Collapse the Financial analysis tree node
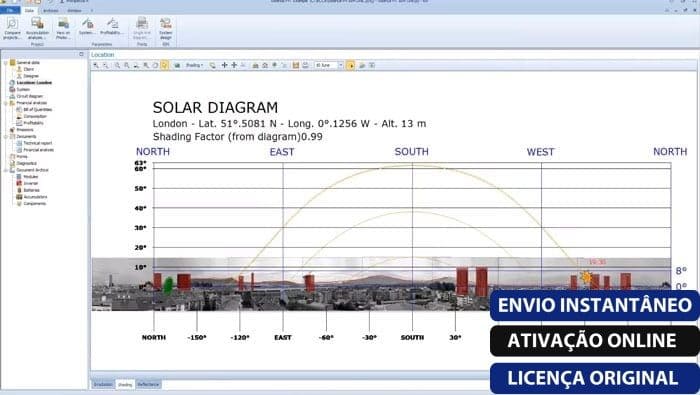Image resolution: width=700 pixels, height=395 pixels. tap(6, 103)
